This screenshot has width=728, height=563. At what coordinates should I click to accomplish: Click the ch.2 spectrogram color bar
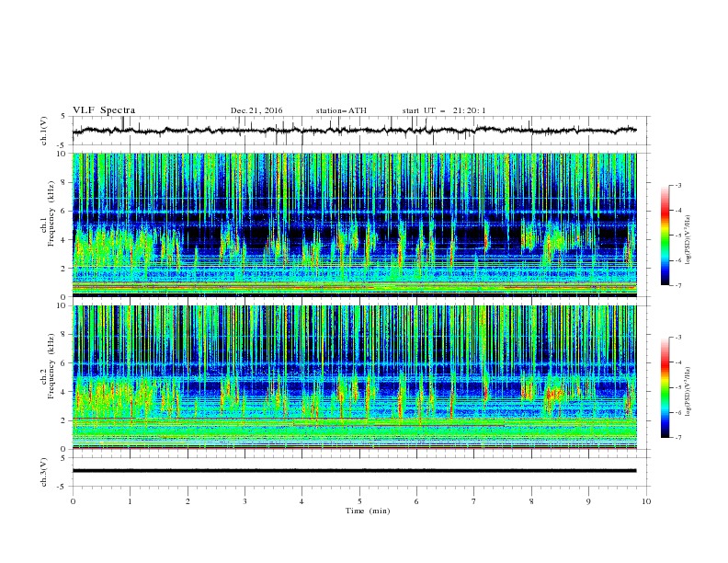[x=665, y=387]
